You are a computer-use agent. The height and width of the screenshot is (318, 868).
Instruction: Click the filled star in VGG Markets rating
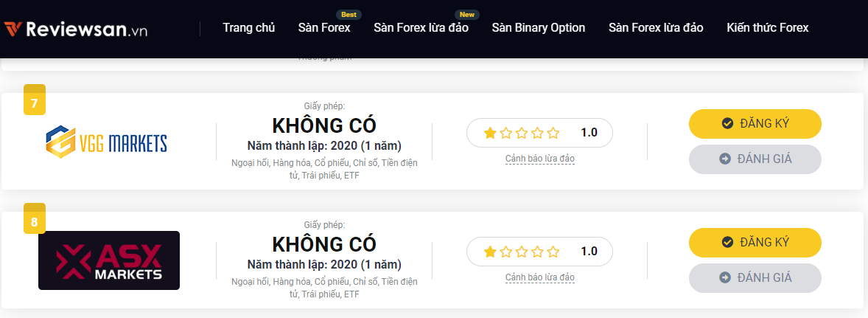click(490, 133)
